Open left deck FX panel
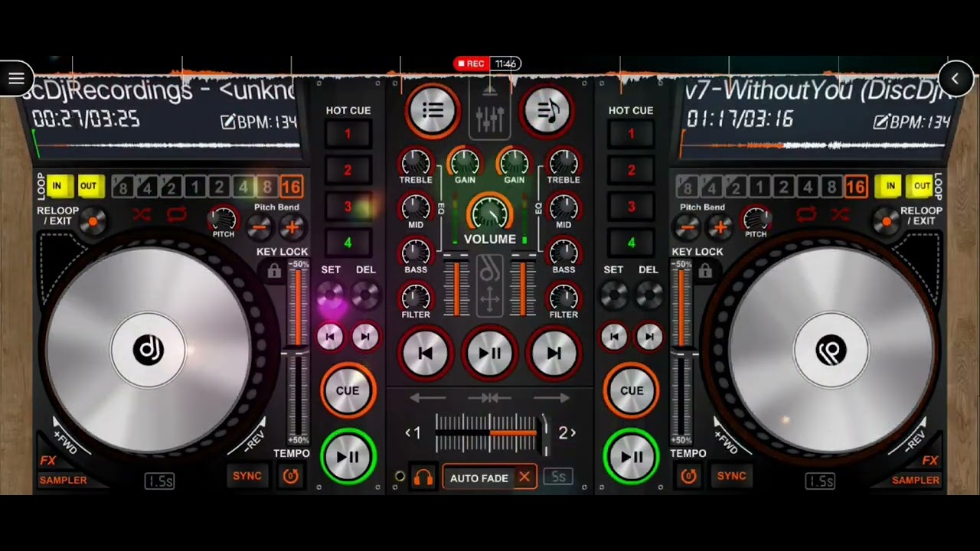 pos(48,461)
